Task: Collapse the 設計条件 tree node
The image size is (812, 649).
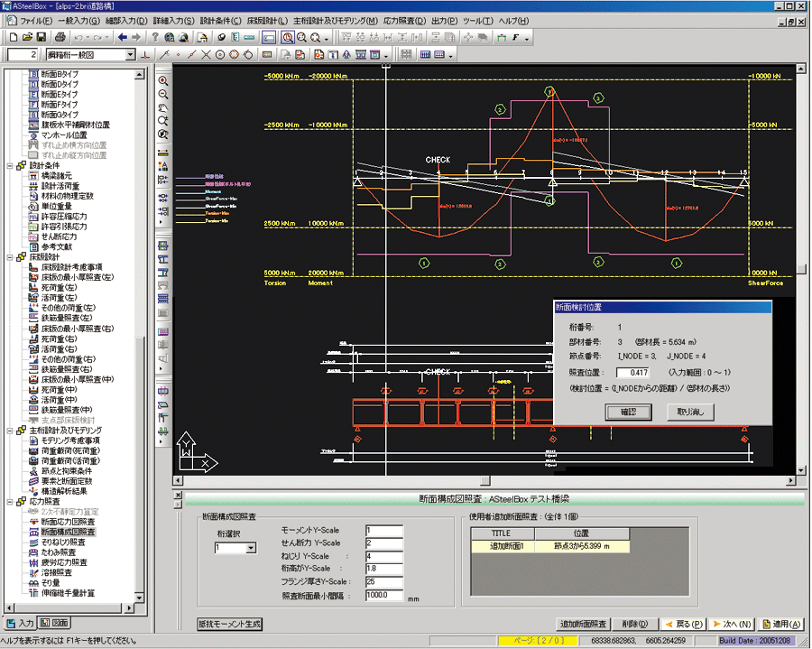Action: point(10,166)
